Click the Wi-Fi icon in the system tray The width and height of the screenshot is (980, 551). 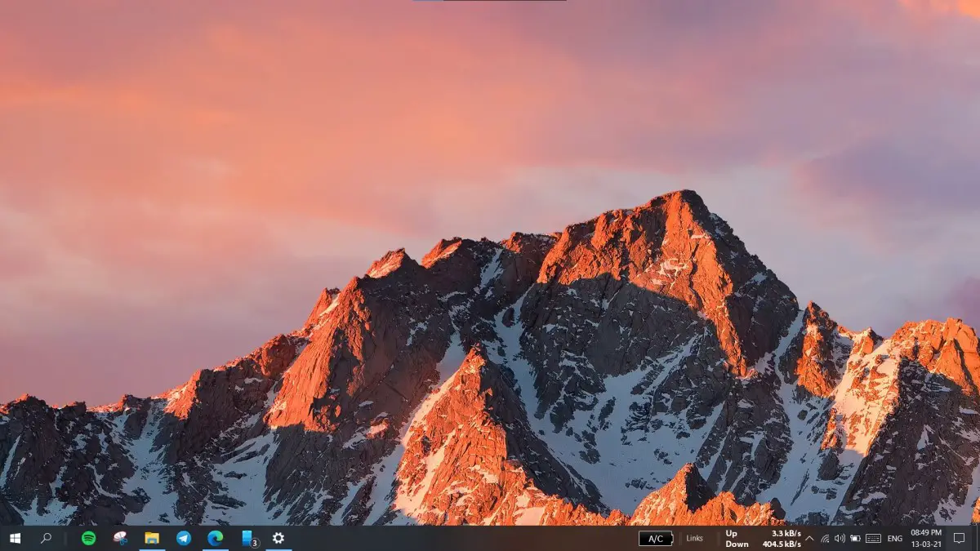(x=824, y=538)
